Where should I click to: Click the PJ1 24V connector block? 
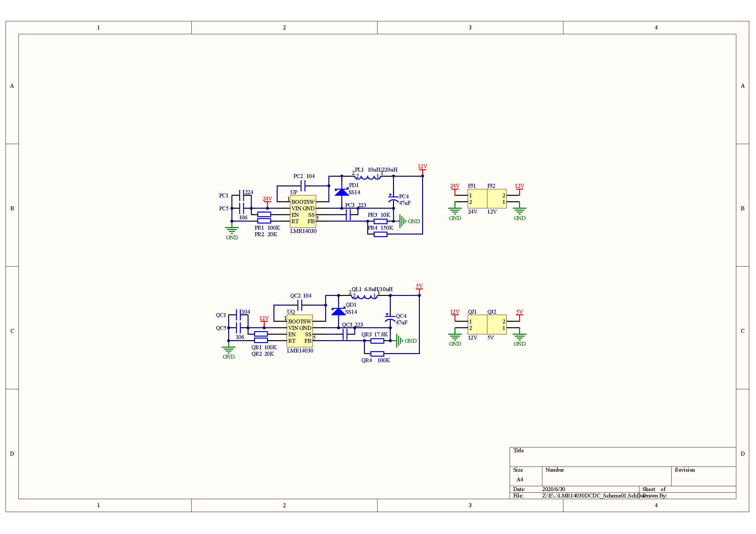(x=477, y=198)
